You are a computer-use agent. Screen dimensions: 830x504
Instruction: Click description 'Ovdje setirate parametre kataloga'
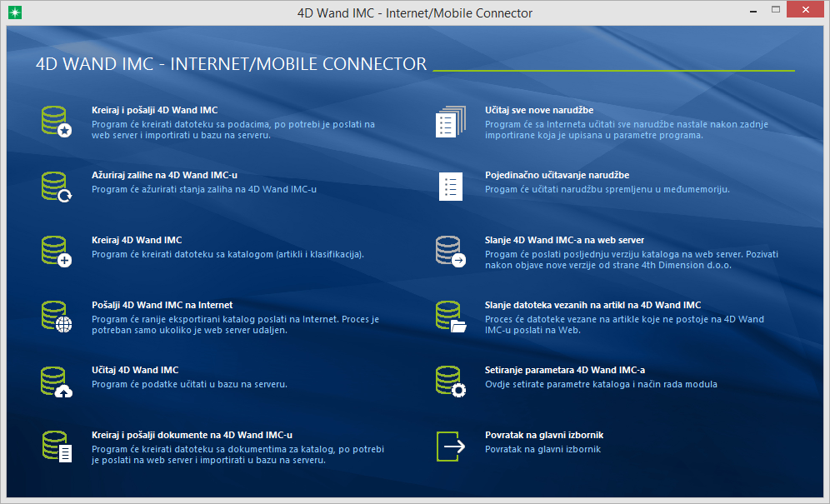click(x=601, y=384)
